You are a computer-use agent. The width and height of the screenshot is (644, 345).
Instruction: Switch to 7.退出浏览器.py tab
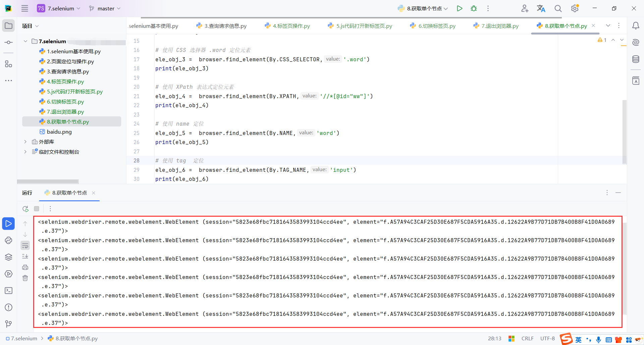[496, 26]
